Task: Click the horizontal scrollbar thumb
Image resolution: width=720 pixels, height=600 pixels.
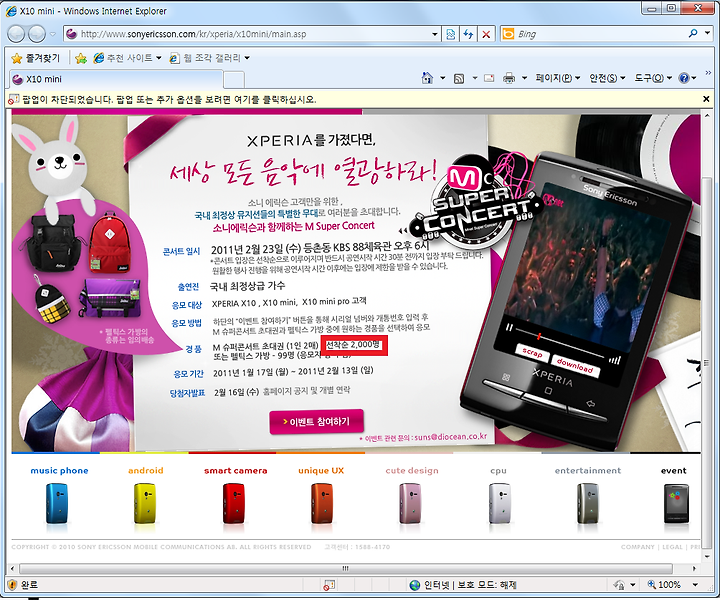Action: coord(345,568)
